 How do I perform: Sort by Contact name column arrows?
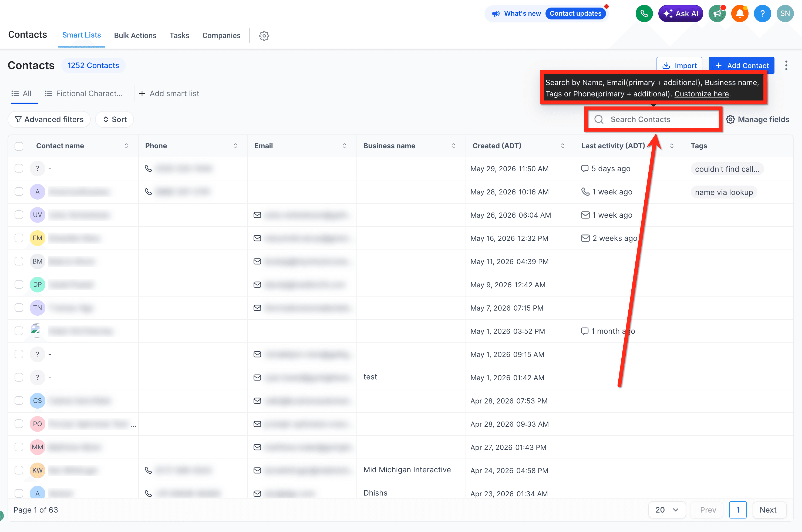point(126,146)
